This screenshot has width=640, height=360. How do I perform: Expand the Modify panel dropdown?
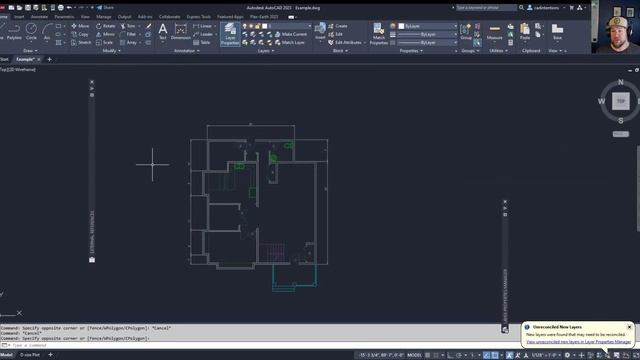(x=111, y=51)
